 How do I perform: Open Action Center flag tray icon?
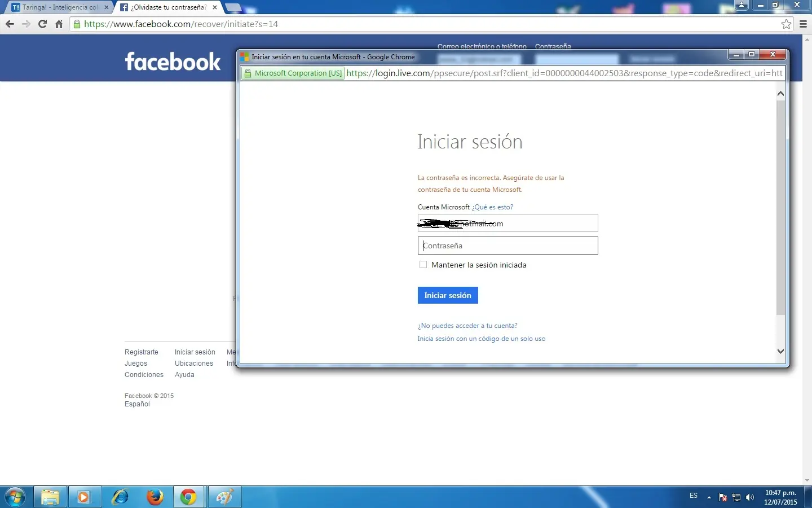(x=723, y=497)
